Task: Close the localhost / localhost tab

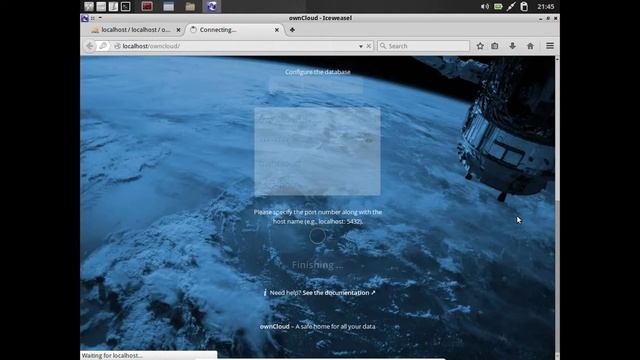Action: pos(178,30)
